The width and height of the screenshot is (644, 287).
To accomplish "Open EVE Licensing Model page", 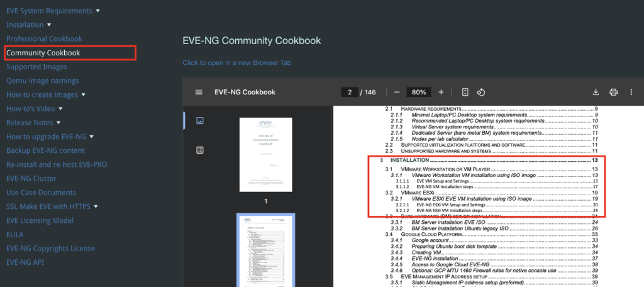I will [x=40, y=220].
